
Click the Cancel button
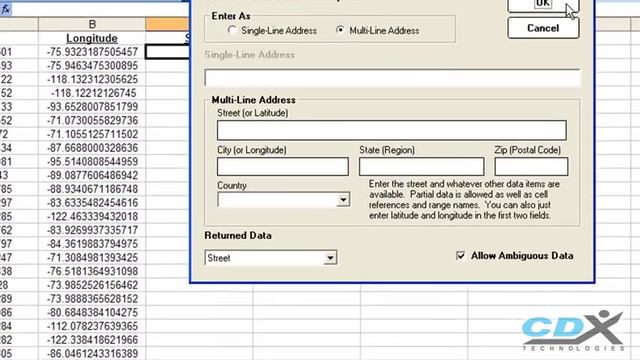point(543,28)
